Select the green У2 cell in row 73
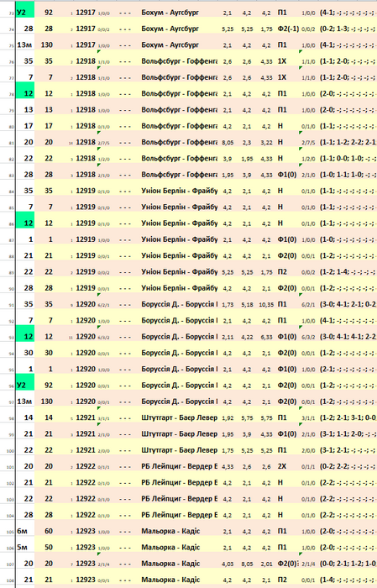 click(x=25, y=13)
